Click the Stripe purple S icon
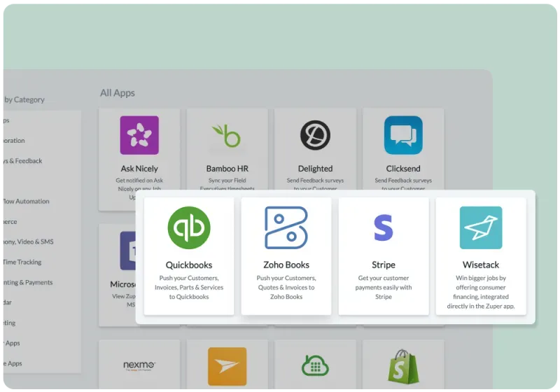The image size is (560, 392). pyautogui.click(x=383, y=228)
